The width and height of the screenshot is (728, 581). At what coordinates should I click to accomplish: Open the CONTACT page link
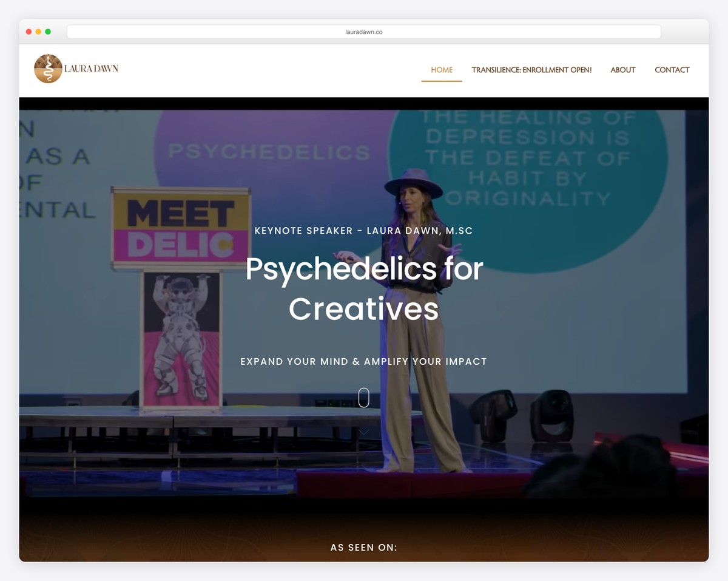coord(672,70)
